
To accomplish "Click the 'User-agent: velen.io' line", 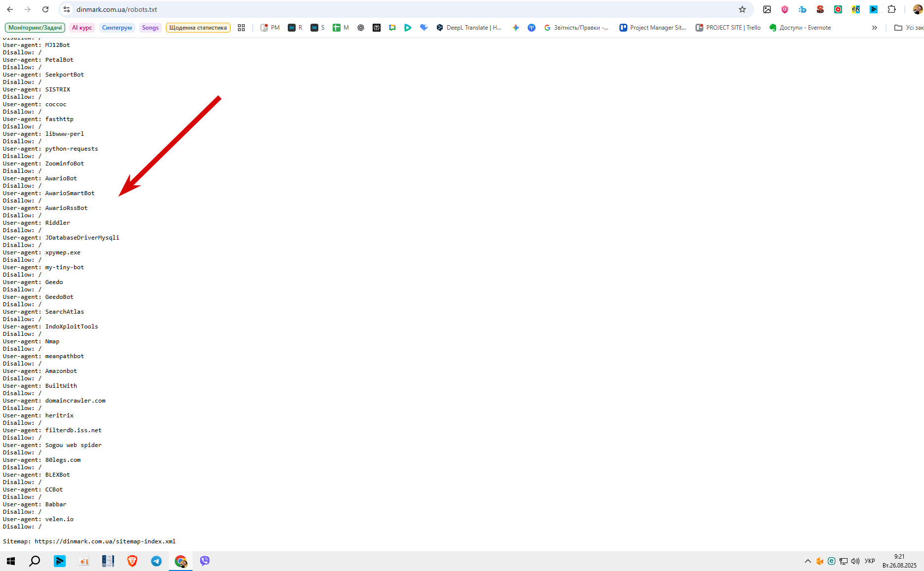I will pyautogui.click(x=38, y=519).
